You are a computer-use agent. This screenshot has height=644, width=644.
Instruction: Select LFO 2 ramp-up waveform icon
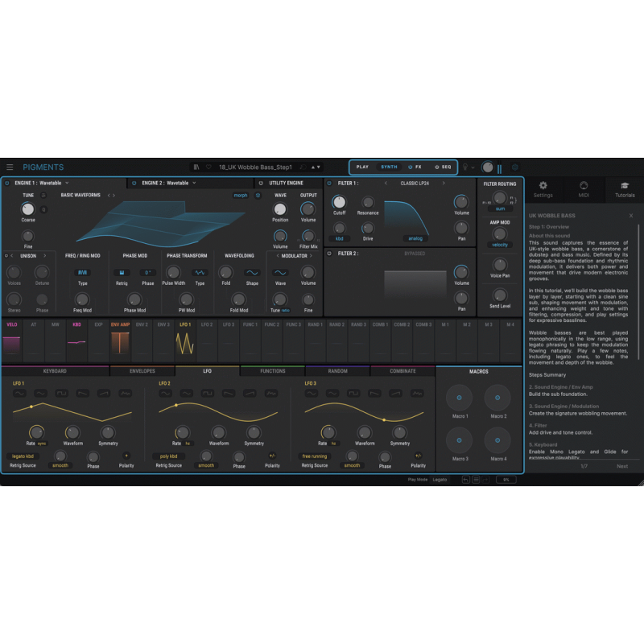(250, 394)
